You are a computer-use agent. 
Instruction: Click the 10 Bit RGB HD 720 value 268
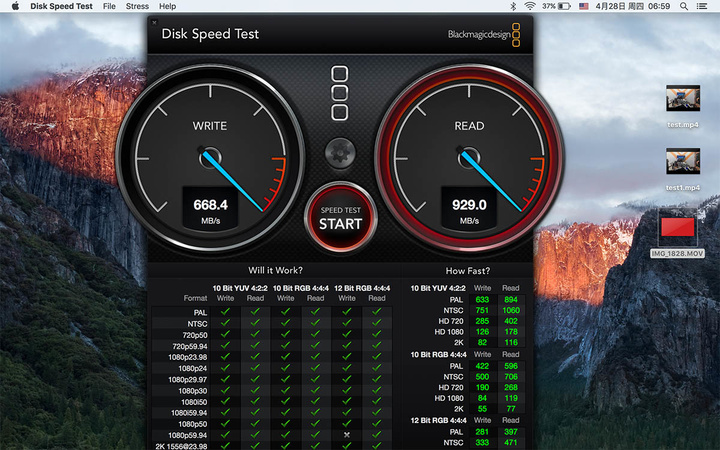pos(511,387)
